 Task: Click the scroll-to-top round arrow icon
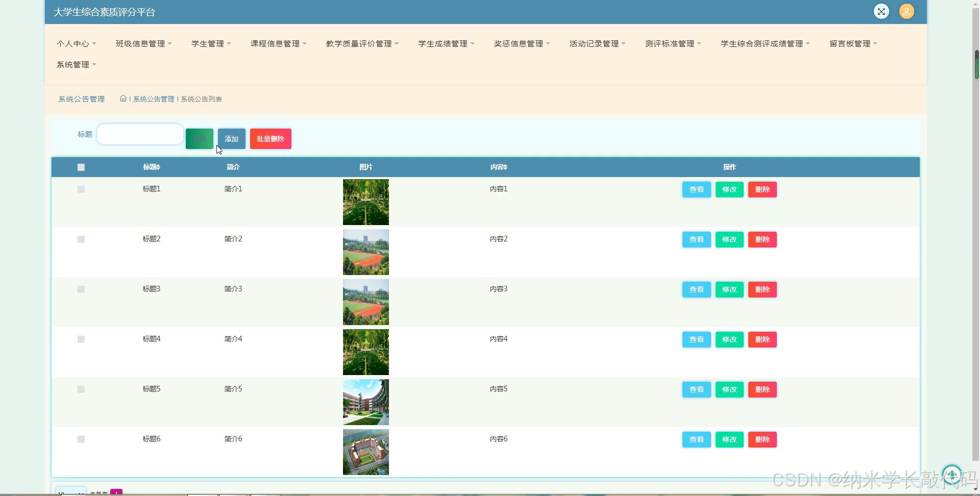click(952, 474)
